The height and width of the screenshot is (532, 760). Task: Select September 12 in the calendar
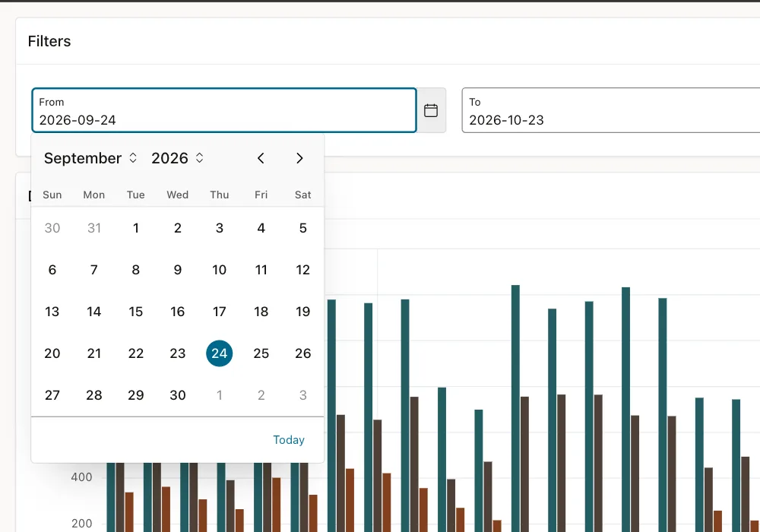pos(303,270)
